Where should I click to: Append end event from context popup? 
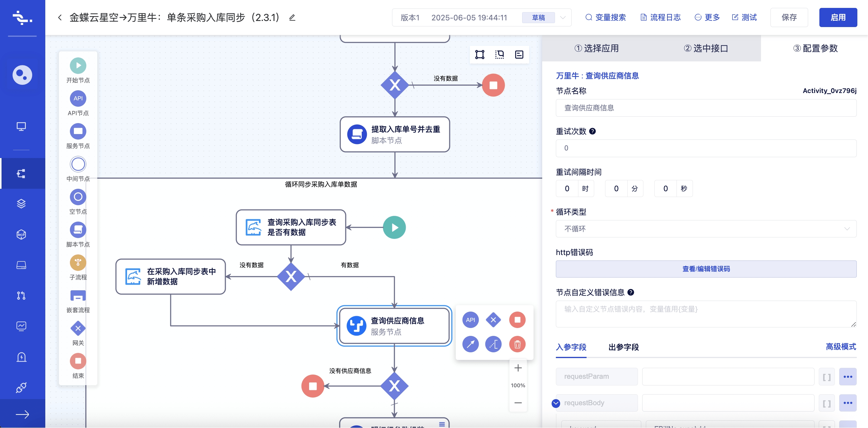coord(517,320)
